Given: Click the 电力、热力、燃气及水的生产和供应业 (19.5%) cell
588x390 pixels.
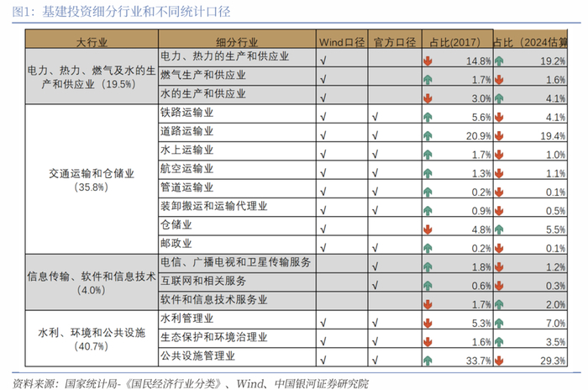Looking at the screenshot, I should 92,77.
